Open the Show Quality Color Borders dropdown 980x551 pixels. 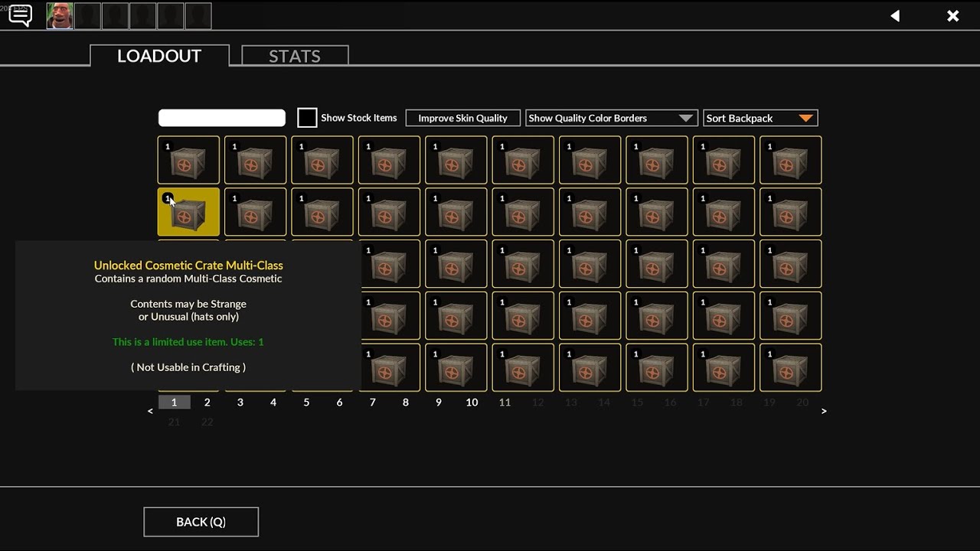pyautogui.click(x=612, y=118)
